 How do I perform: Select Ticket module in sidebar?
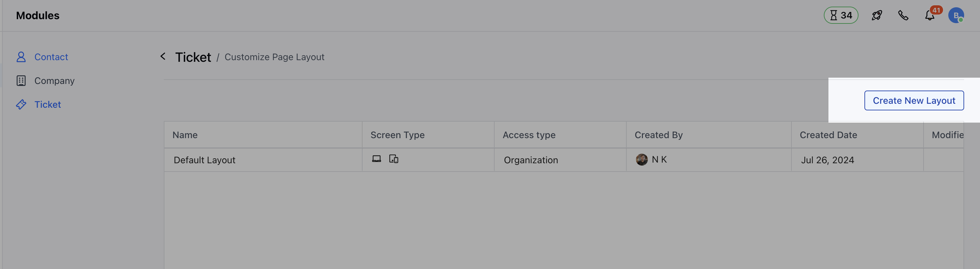pyautogui.click(x=48, y=104)
